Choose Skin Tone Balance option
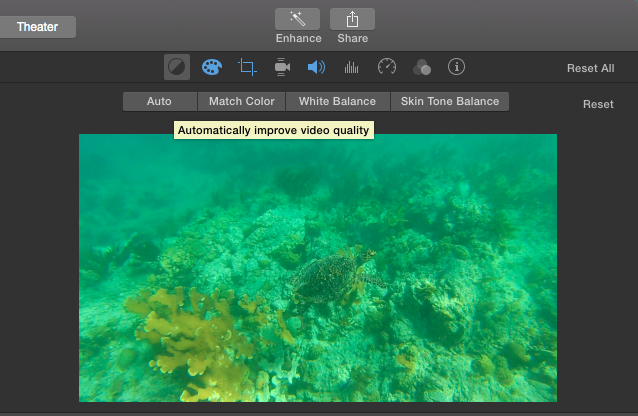Viewport: 638px width, 416px height. pyautogui.click(x=450, y=101)
